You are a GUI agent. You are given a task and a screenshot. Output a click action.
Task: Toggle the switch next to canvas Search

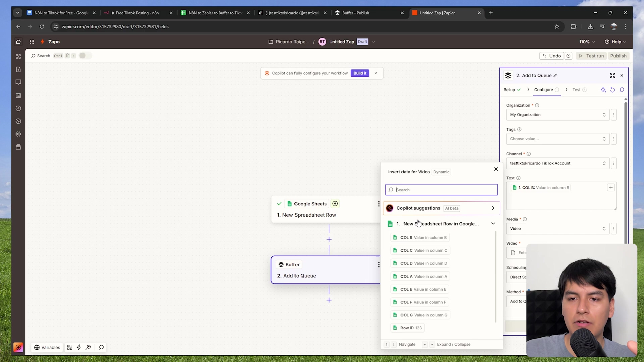pos(85,56)
